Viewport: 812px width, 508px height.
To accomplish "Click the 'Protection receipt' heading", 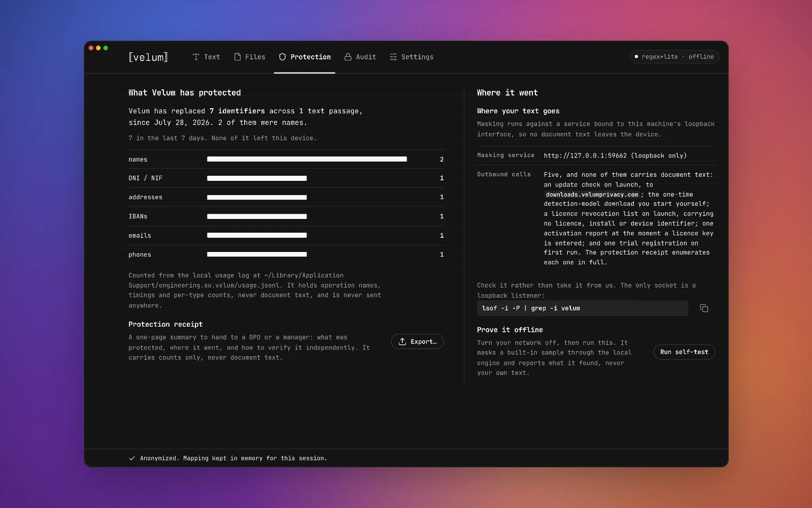I will [165, 324].
